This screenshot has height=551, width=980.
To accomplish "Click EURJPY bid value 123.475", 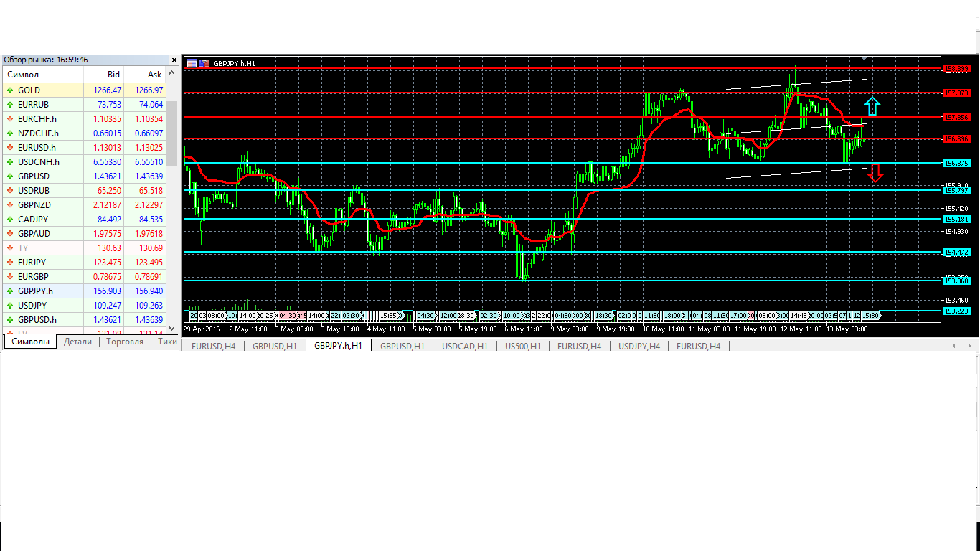I will 108,263.
